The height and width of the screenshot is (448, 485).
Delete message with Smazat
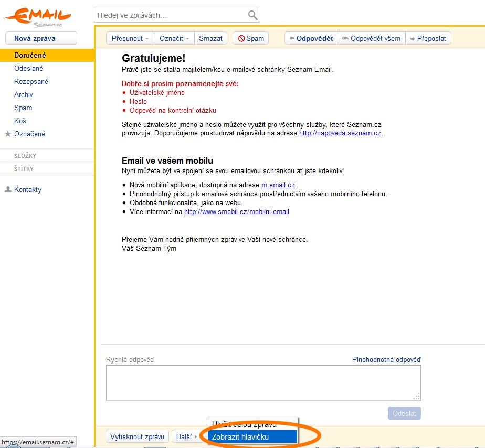(210, 38)
